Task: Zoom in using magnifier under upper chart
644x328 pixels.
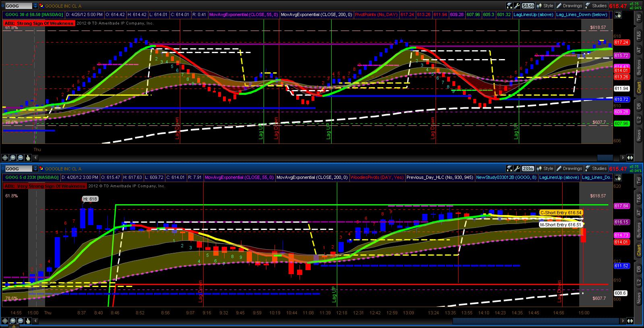Action: click(13, 158)
